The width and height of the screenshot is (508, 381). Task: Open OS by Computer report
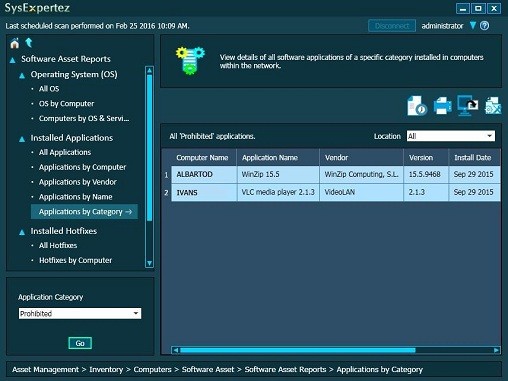(66, 104)
